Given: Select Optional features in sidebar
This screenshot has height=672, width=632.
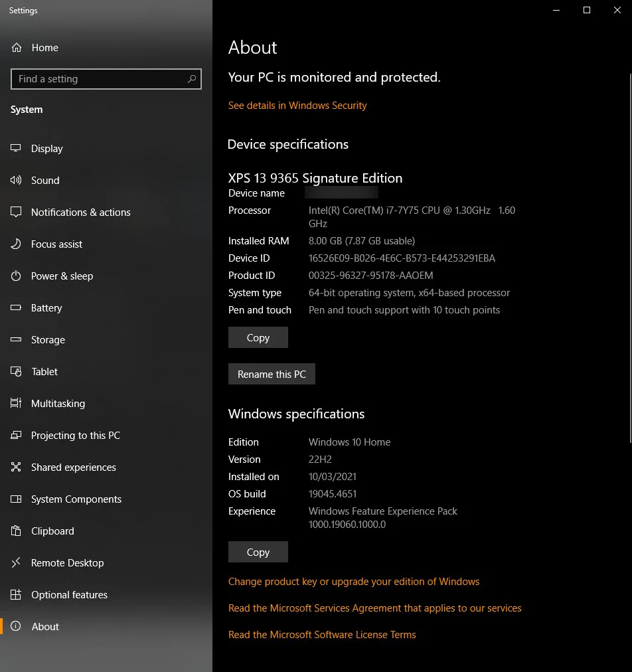Looking at the screenshot, I should tap(69, 595).
